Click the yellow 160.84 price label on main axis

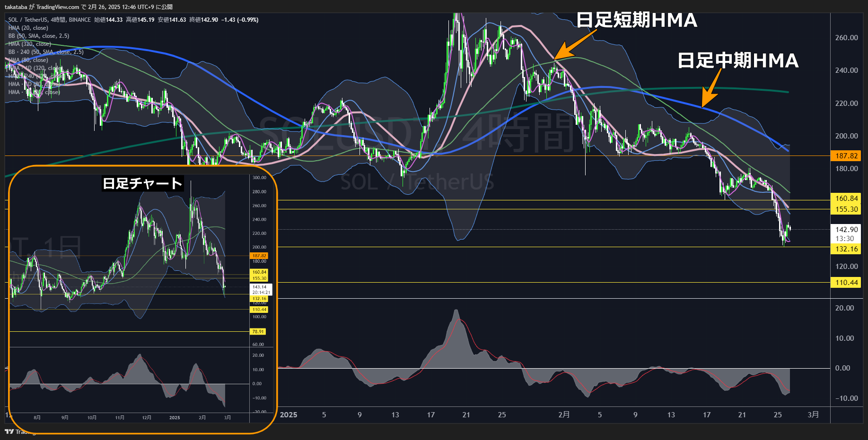846,198
